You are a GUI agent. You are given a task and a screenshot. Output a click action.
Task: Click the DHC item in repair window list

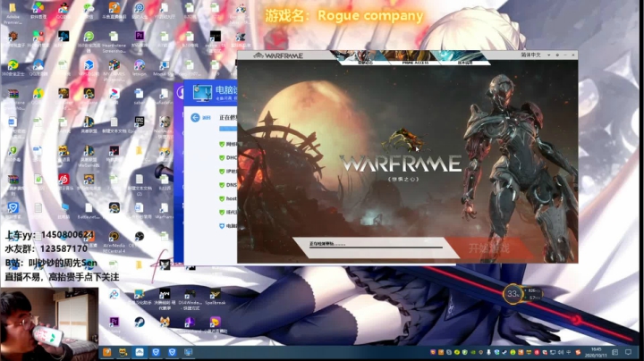pyautogui.click(x=228, y=157)
